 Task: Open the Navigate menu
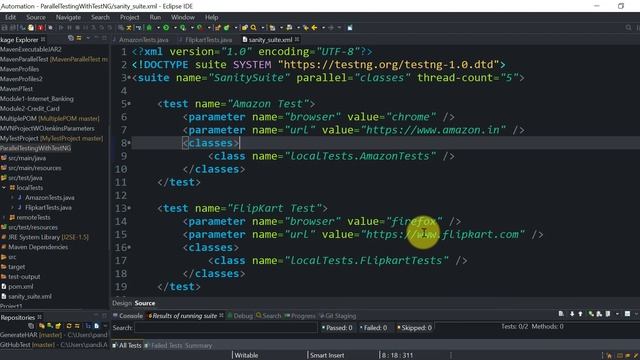68,17
